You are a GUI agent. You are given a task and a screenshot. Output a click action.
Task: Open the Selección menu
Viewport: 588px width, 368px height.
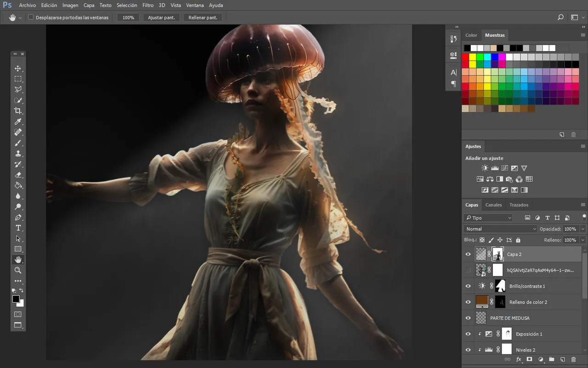[127, 6]
